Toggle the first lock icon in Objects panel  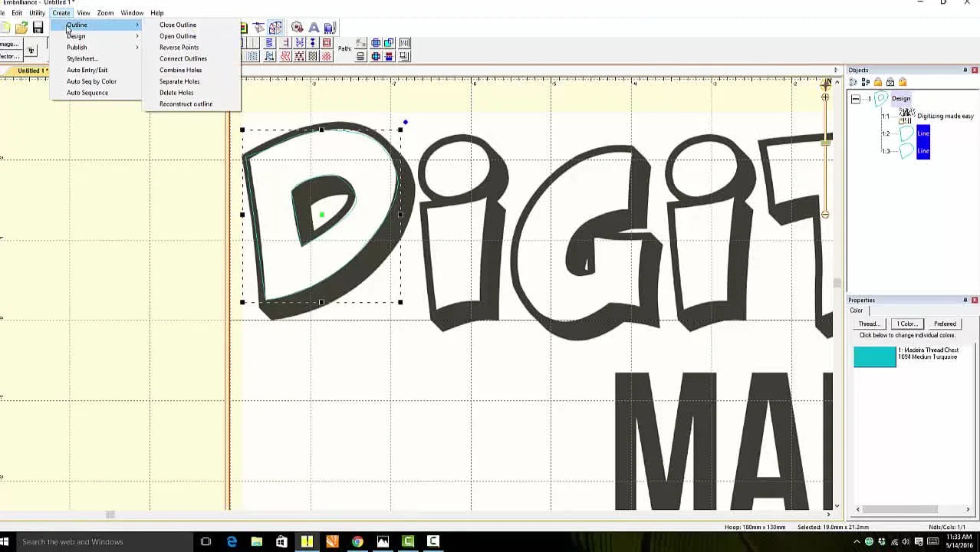click(878, 82)
